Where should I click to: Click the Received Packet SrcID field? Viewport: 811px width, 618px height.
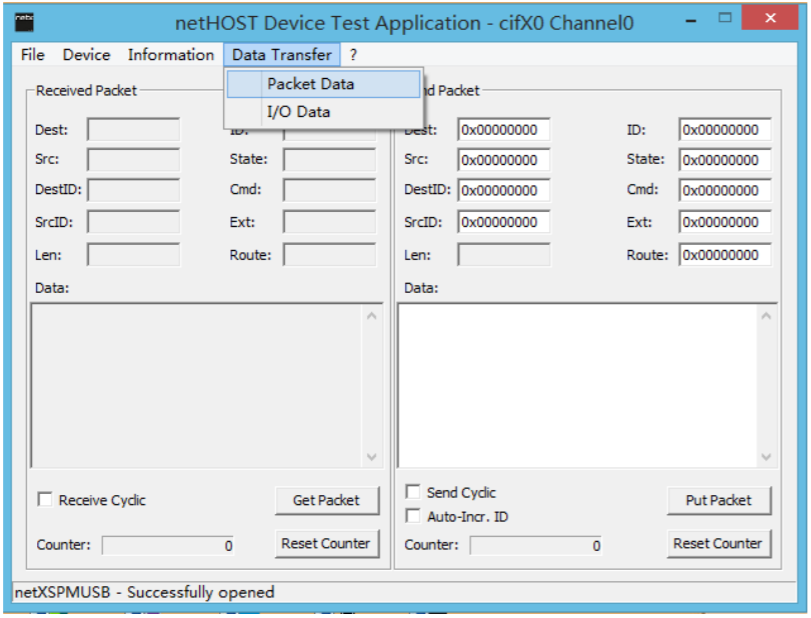click(133, 222)
